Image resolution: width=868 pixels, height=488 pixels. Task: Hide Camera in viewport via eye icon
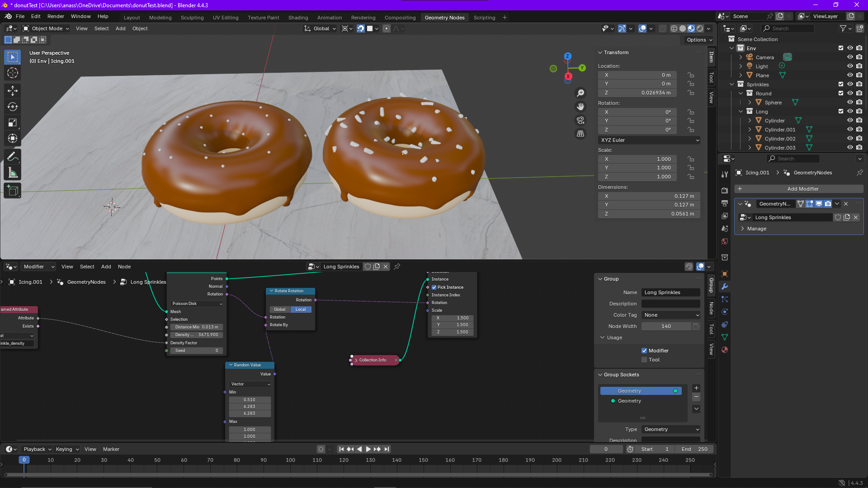pos(850,57)
